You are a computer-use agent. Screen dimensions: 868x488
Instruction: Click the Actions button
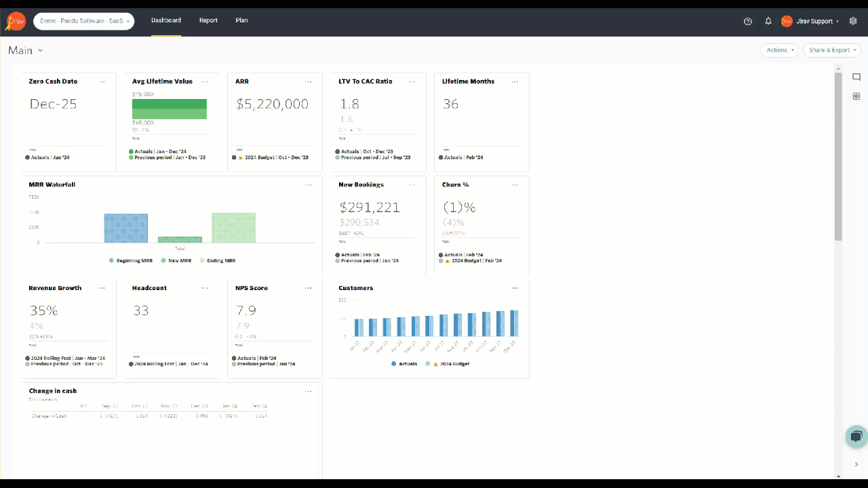click(x=779, y=50)
